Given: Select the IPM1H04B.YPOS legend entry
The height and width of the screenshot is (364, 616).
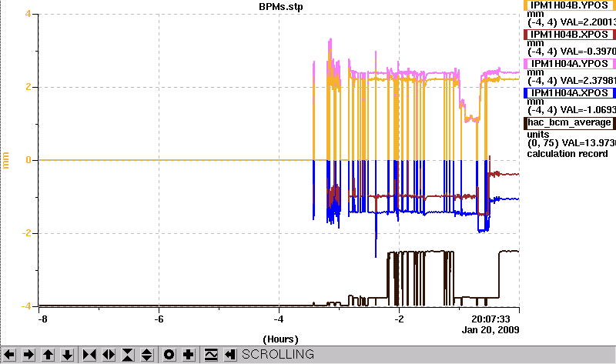Looking at the screenshot, I should tap(570, 5).
